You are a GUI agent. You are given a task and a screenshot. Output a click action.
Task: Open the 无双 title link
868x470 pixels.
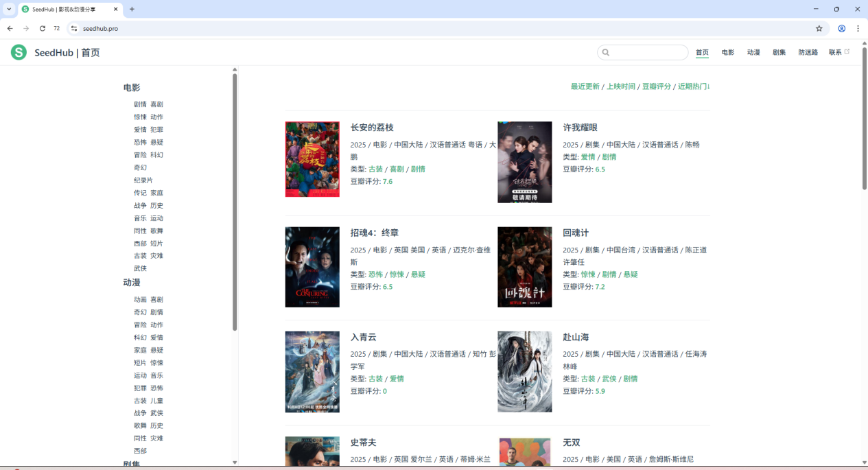click(x=572, y=443)
